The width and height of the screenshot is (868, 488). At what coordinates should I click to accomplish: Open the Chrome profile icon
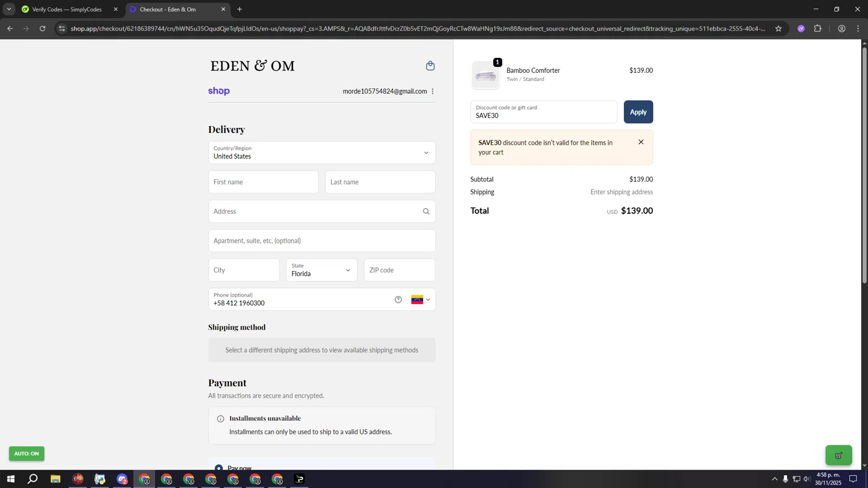[x=841, y=28]
